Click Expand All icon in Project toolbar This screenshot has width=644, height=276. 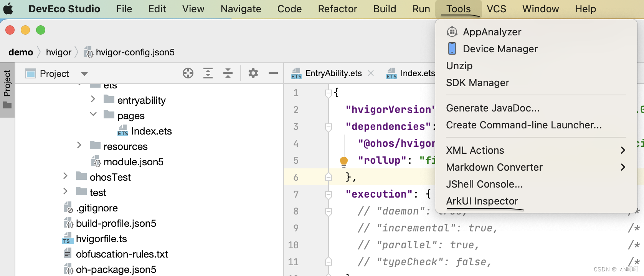208,73
